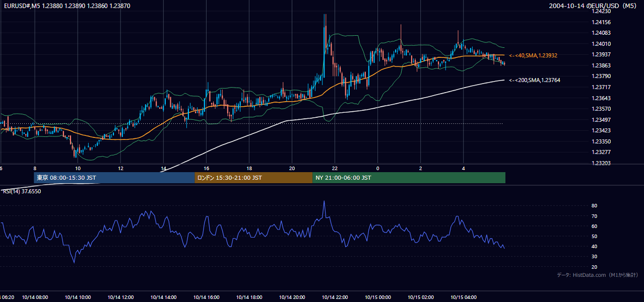
Task: Click RSI scale value 70
Action: tap(594, 216)
